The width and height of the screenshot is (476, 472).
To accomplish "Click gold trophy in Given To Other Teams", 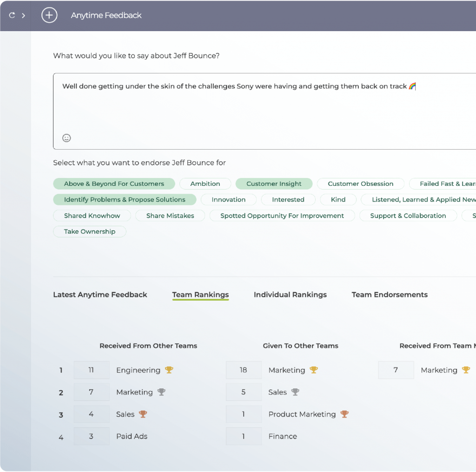I will click(314, 370).
